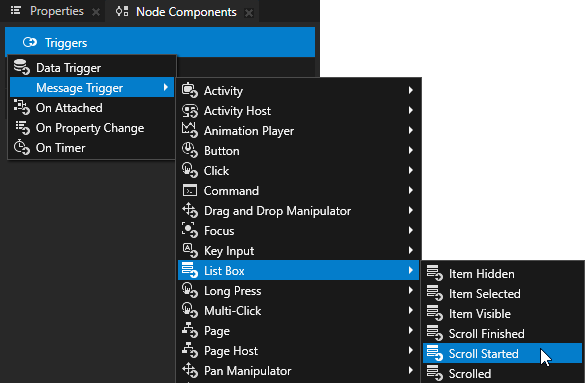Select the List Box entry text
The height and width of the screenshot is (383, 585).
pos(224,271)
